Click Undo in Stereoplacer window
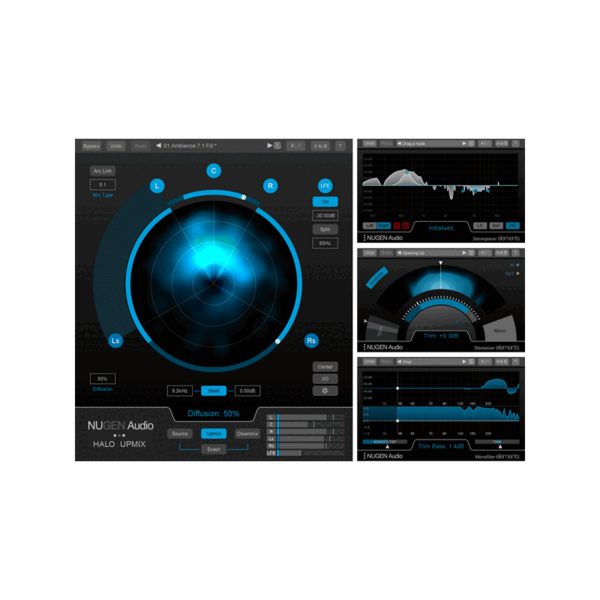 coord(369,143)
